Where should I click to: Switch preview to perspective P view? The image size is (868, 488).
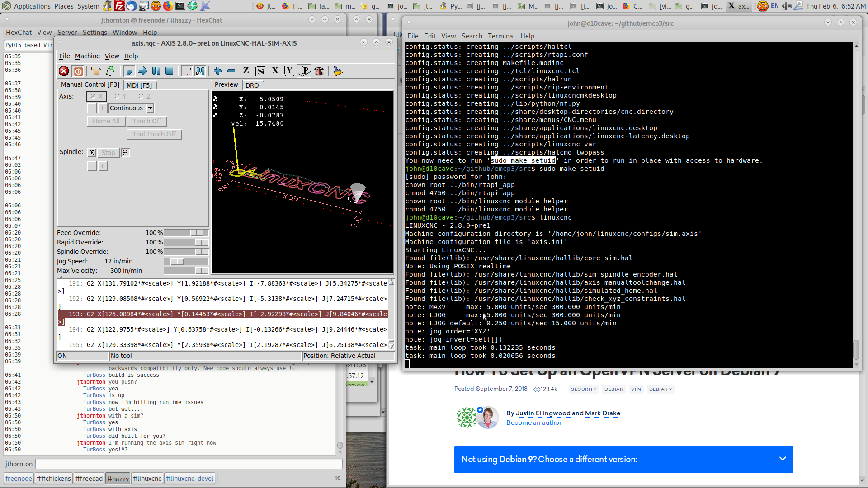point(304,71)
